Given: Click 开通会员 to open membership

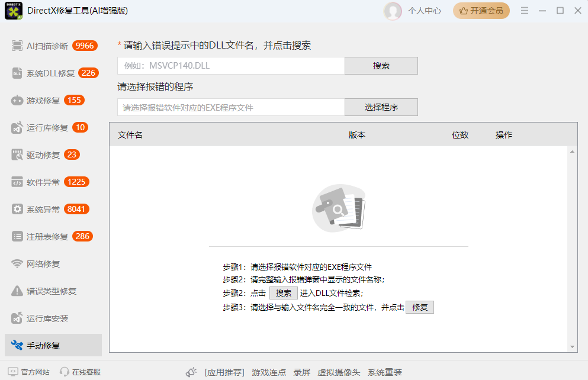Looking at the screenshot, I should pos(481,11).
